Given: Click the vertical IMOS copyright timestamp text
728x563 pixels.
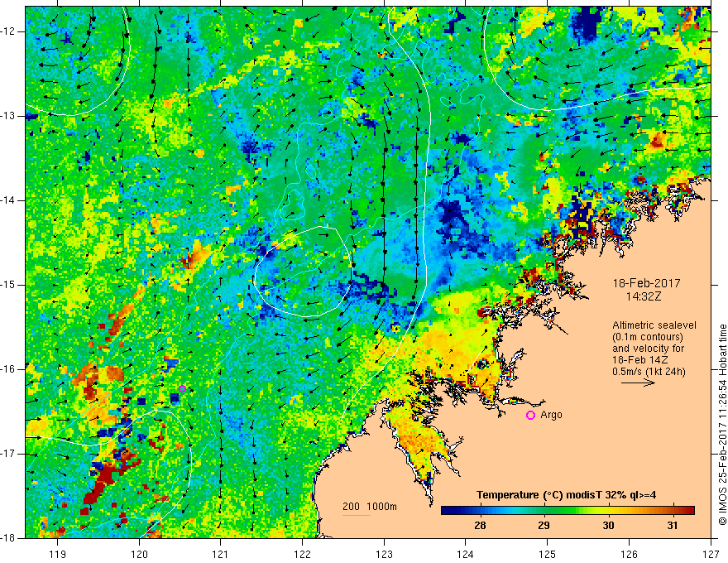Looking at the screenshot, I should click(722, 425).
